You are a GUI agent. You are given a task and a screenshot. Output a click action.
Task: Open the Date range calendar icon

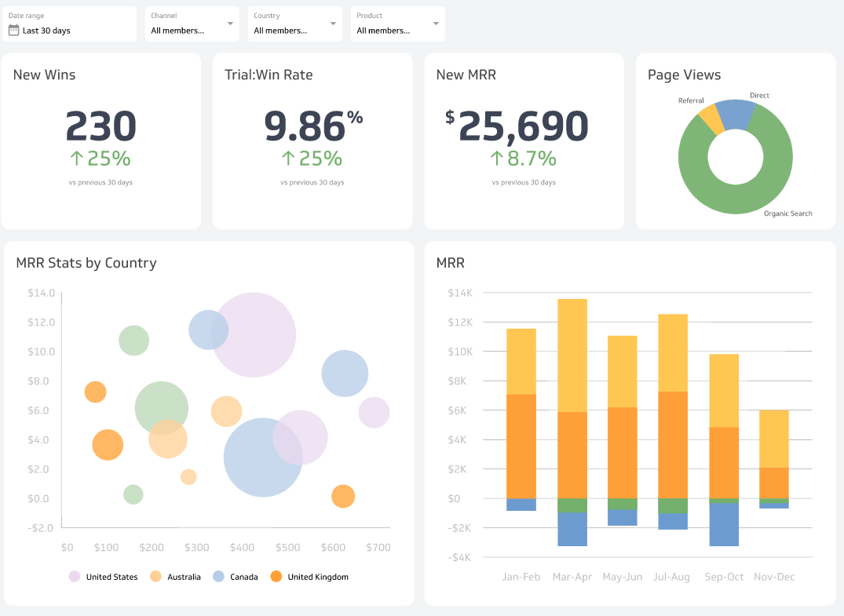(x=13, y=30)
